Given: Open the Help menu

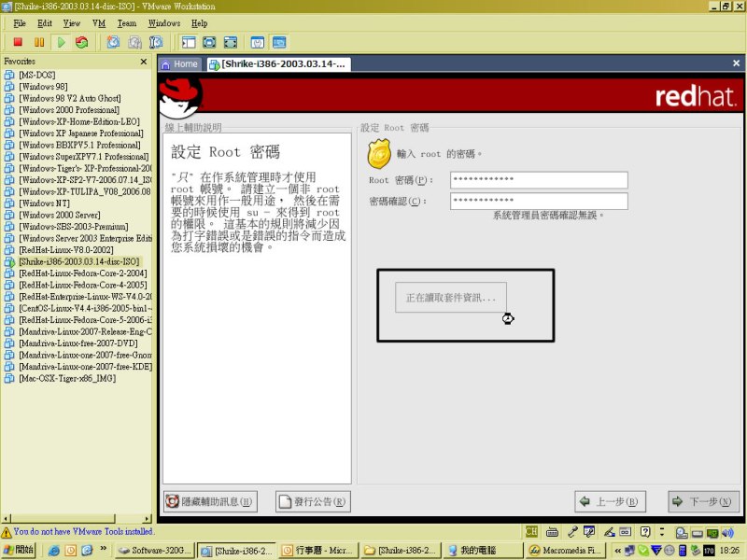Looking at the screenshot, I should point(200,23).
